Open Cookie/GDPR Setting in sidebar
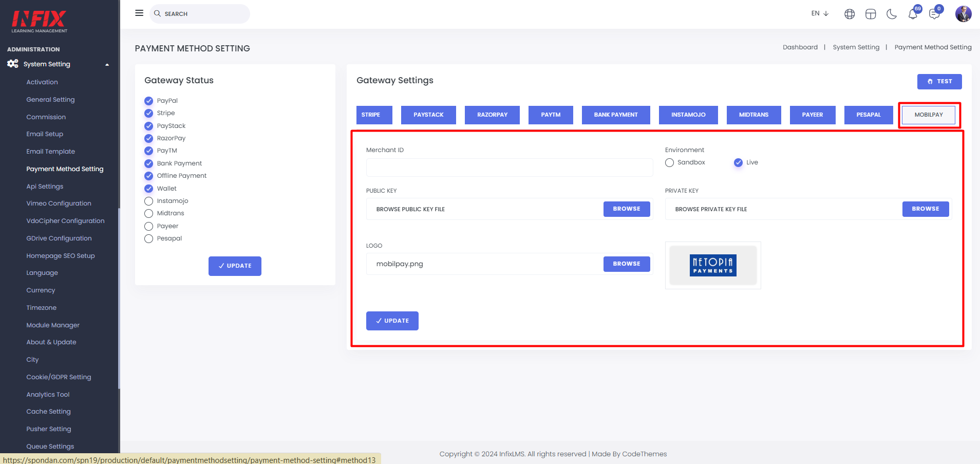This screenshot has height=464, width=980. click(x=59, y=377)
